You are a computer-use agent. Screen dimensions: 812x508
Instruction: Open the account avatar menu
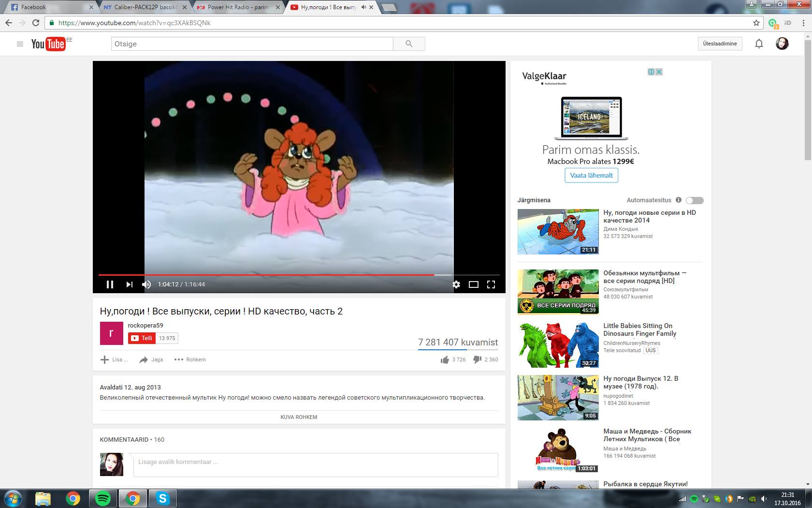pyautogui.click(x=782, y=44)
